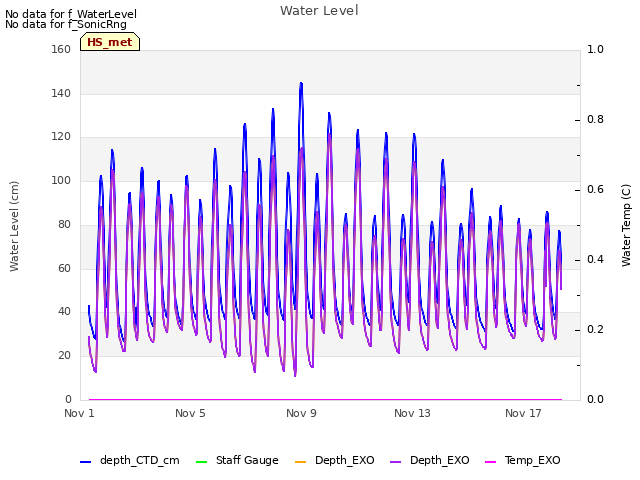The width and height of the screenshot is (640, 480).
Task: Toggle depth_CTD_cm legend entry
Action: click(x=130, y=460)
